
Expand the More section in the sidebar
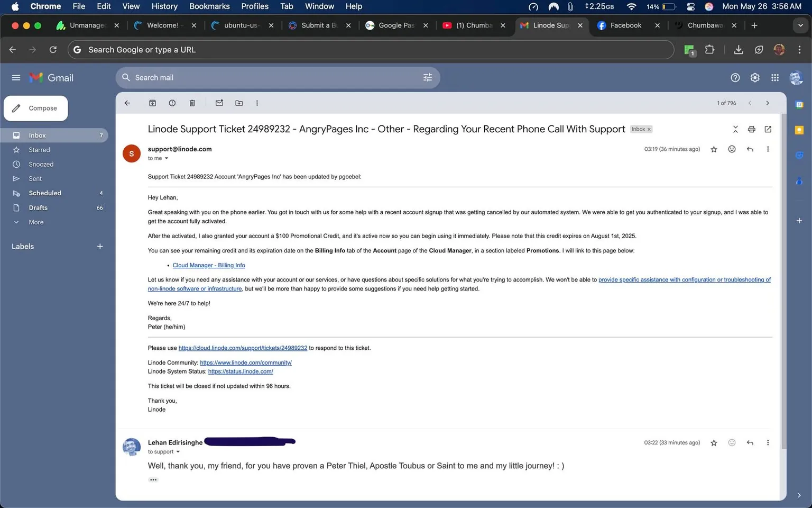(36, 222)
